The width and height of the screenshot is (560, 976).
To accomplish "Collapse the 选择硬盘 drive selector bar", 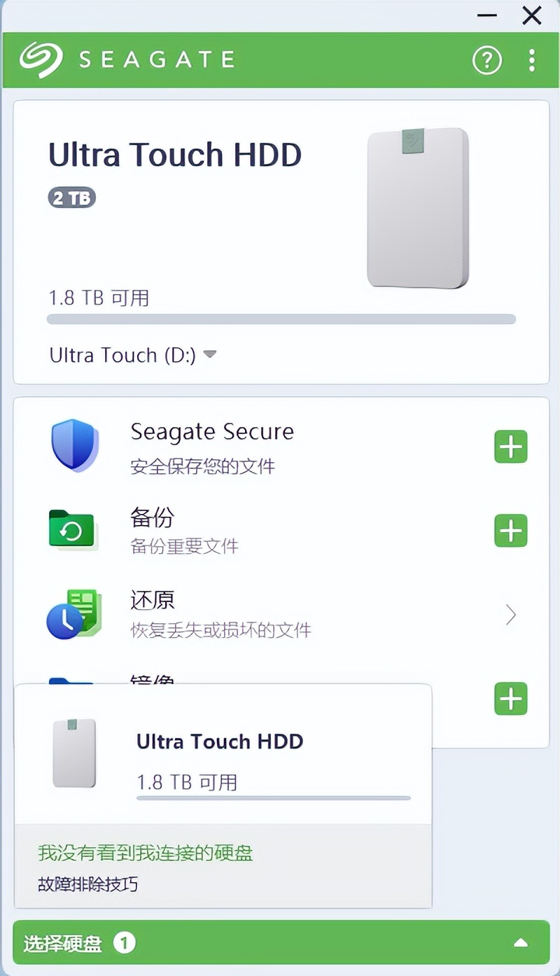I will 520,943.
